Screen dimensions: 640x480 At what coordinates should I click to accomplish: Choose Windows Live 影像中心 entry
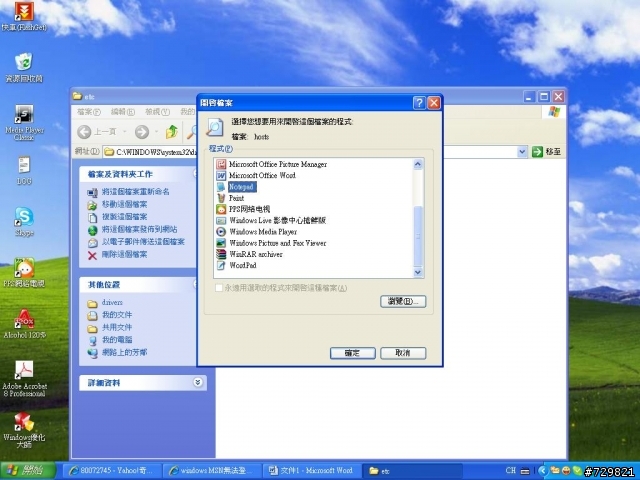tap(271, 220)
